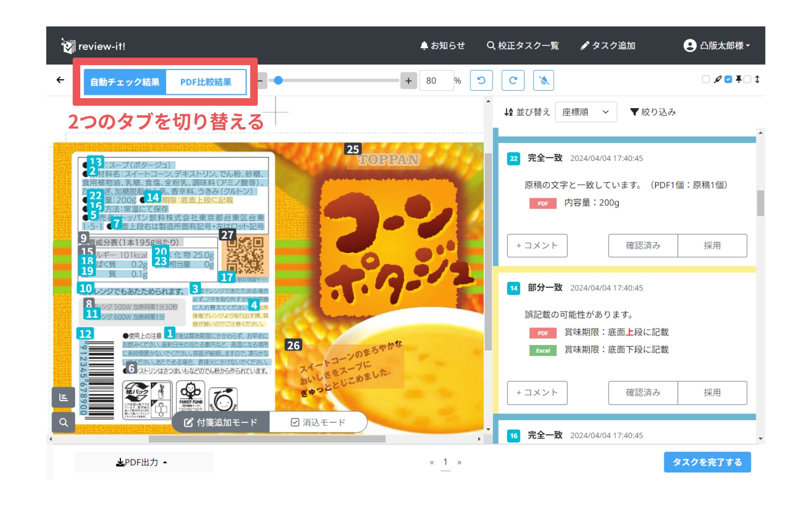Increase zoom with the plus button
The width and height of the screenshot is (812, 506).
click(408, 81)
